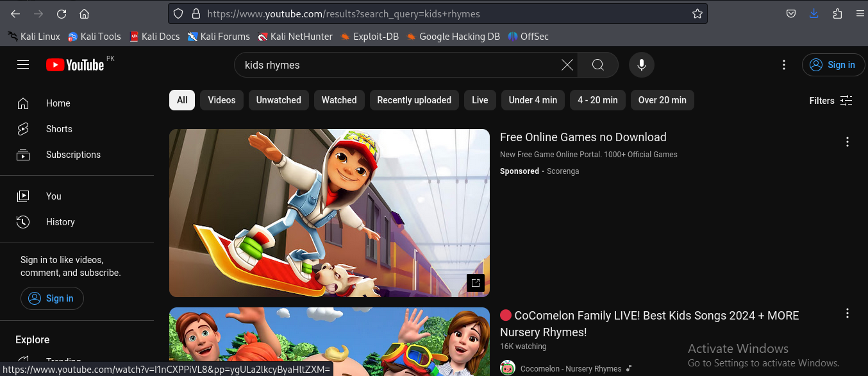
Task: Clear the search box with the X icon
Action: tap(567, 65)
